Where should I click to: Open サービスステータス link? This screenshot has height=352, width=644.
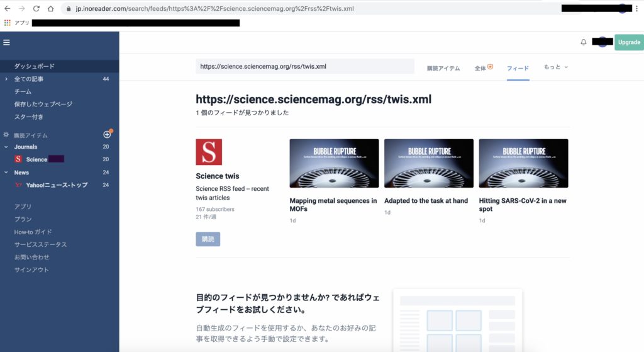40,244
